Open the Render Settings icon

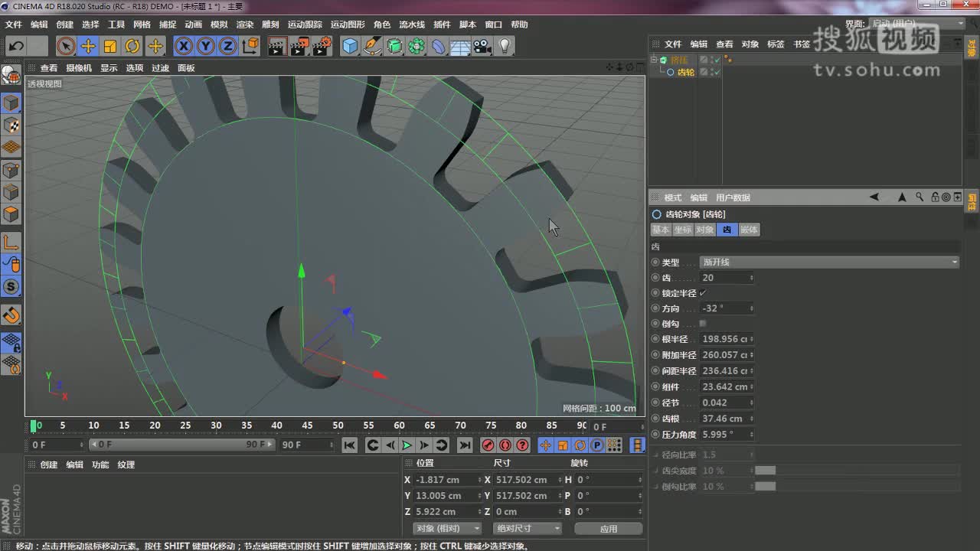(x=322, y=46)
